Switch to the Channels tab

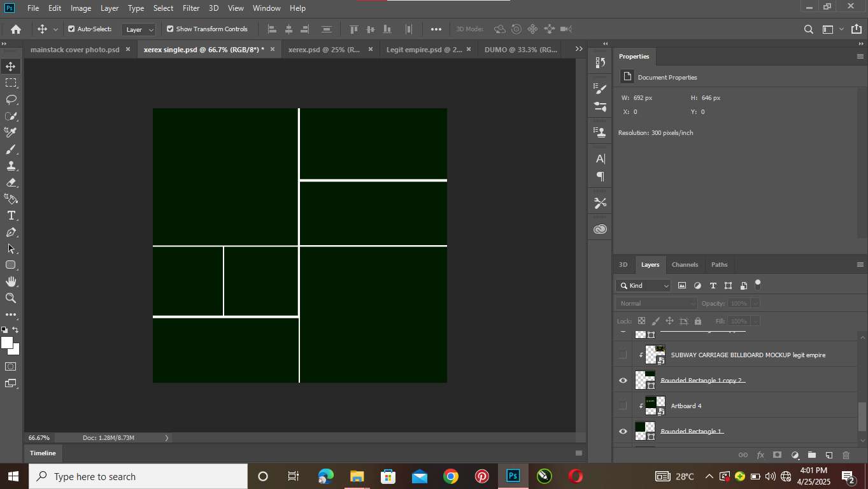pos(685,265)
